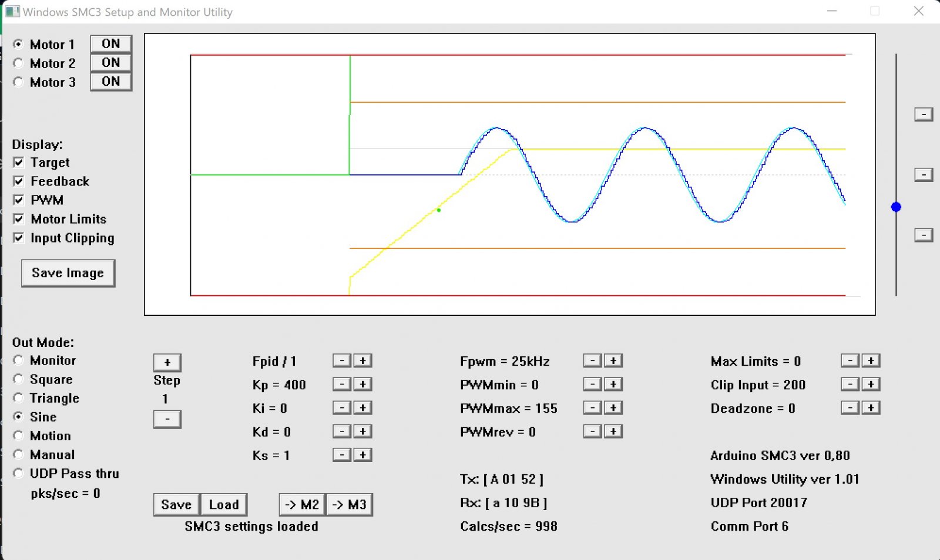Choose Sine out mode
Image resolution: width=940 pixels, height=560 pixels.
pyautogui.click(x=18, y=416)
